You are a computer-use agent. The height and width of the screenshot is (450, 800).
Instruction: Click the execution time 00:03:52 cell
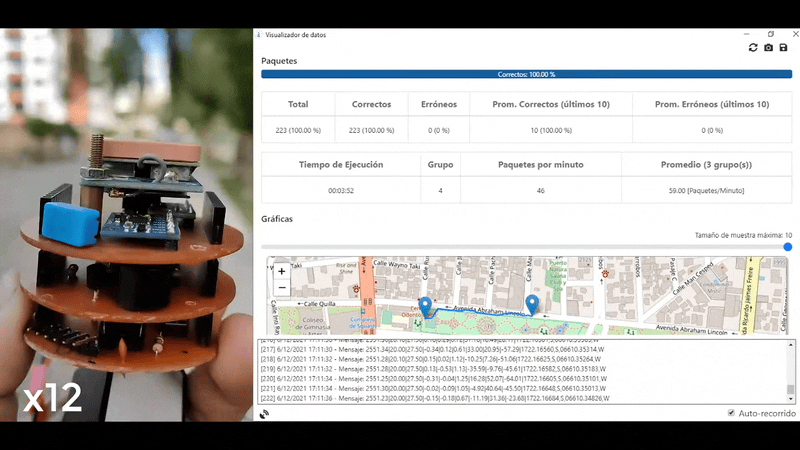pos(341,190)
